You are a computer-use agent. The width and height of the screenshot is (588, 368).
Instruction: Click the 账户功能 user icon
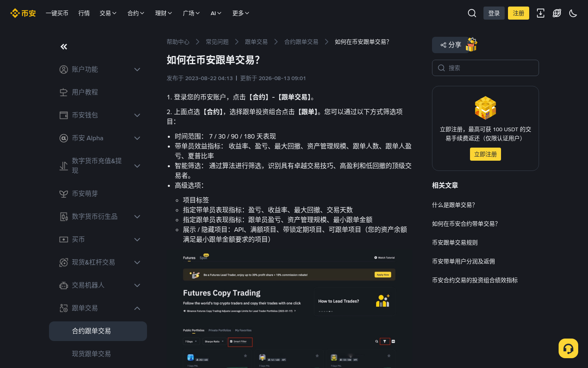pyautogui.click(x=64, y=70)
